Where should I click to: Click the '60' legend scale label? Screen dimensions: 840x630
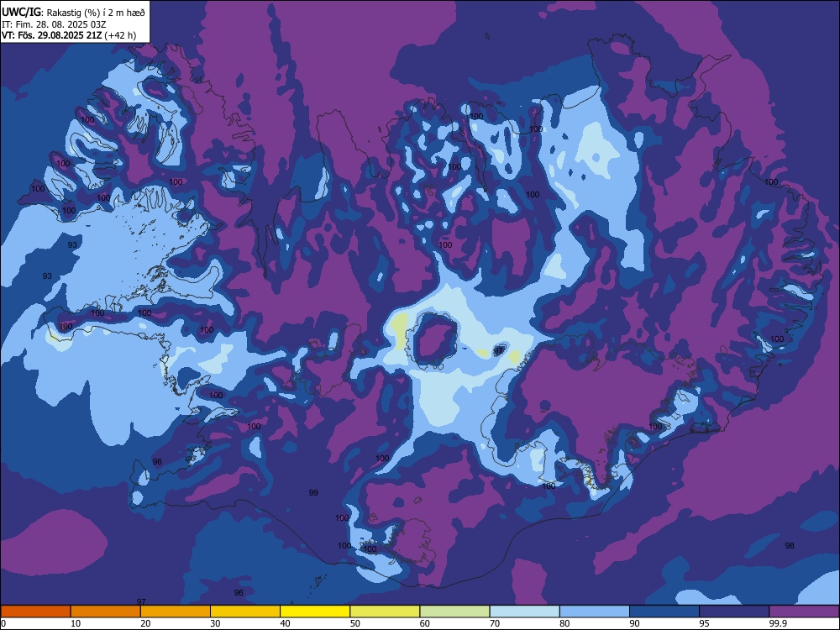(x=425, y=623)
